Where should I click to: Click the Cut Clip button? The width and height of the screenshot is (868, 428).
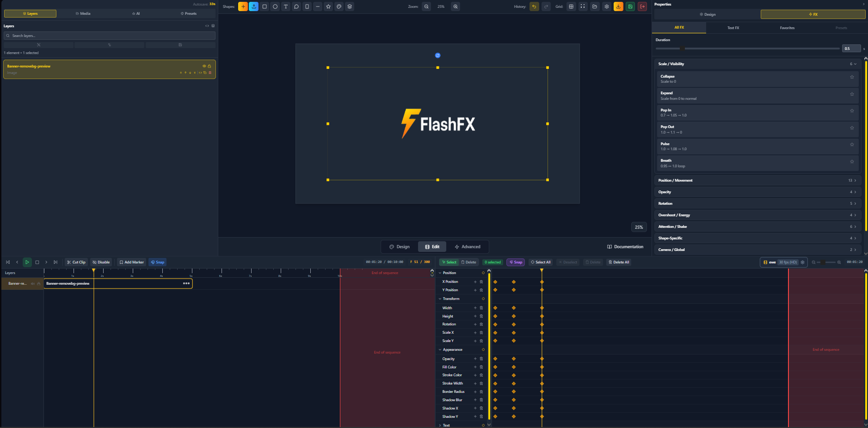coord(76,262)
